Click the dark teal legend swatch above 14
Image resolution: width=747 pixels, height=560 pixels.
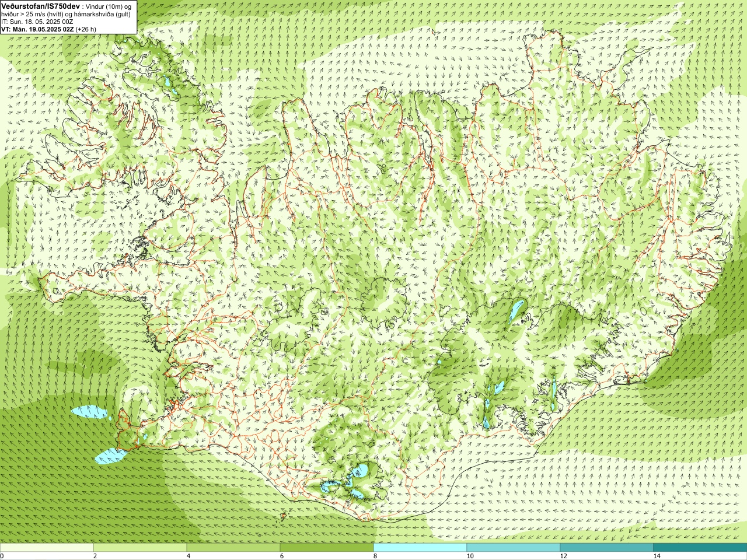(x=700, y=548)
